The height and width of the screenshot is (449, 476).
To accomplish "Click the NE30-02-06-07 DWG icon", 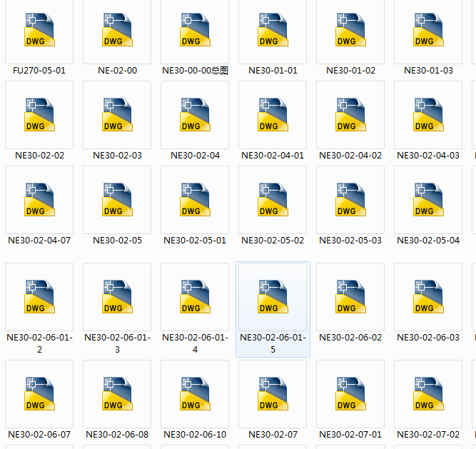I will coord(39,394).
